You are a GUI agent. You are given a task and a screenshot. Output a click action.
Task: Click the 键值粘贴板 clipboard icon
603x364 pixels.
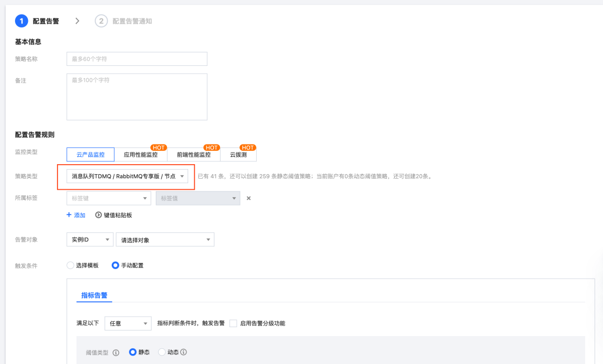pyautogui.click(x=98, y=215)
